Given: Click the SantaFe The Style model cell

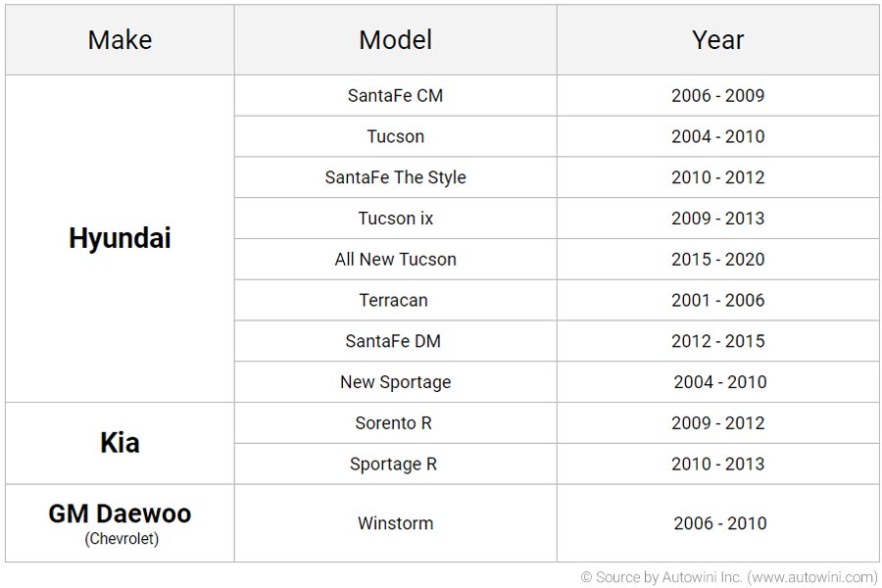Looking at the screenshot, I should (x=395, y=177).
